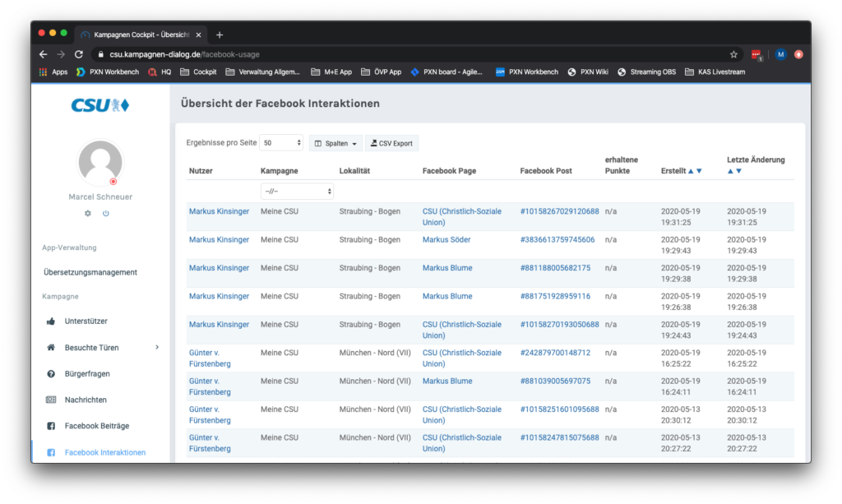
Task: Open Markus Söder Facebook page link
Action: click(446, 240)
